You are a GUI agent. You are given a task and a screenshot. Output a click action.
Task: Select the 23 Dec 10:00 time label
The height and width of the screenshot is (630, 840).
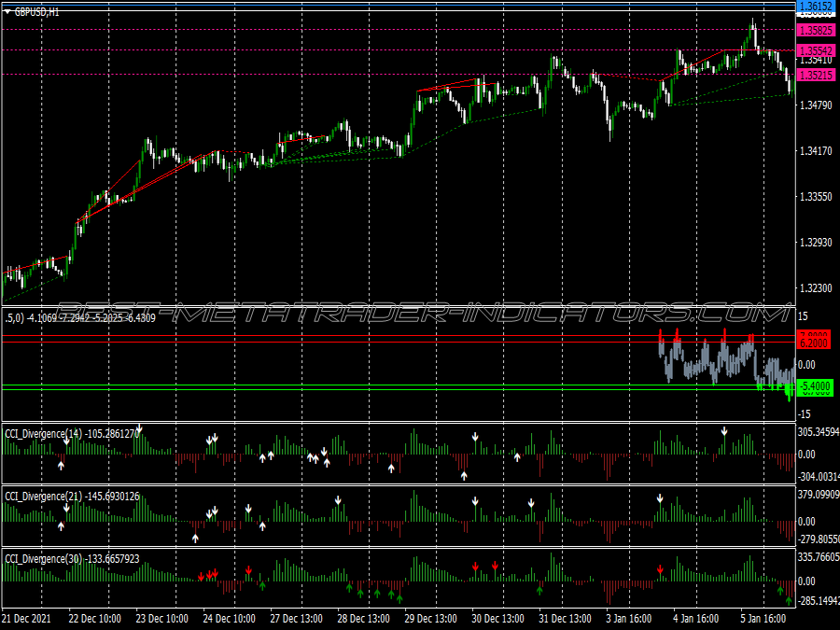point(161,619)
